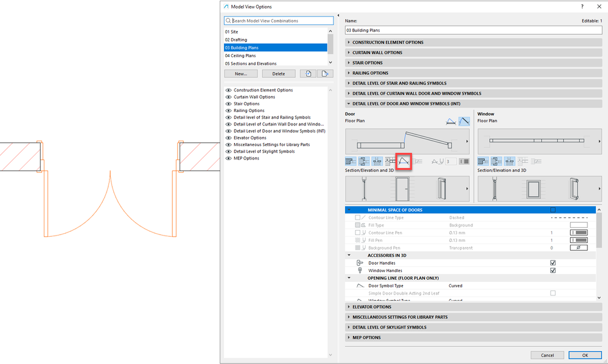
Task: Open help via question mark icon
Action: pos(582,7)
